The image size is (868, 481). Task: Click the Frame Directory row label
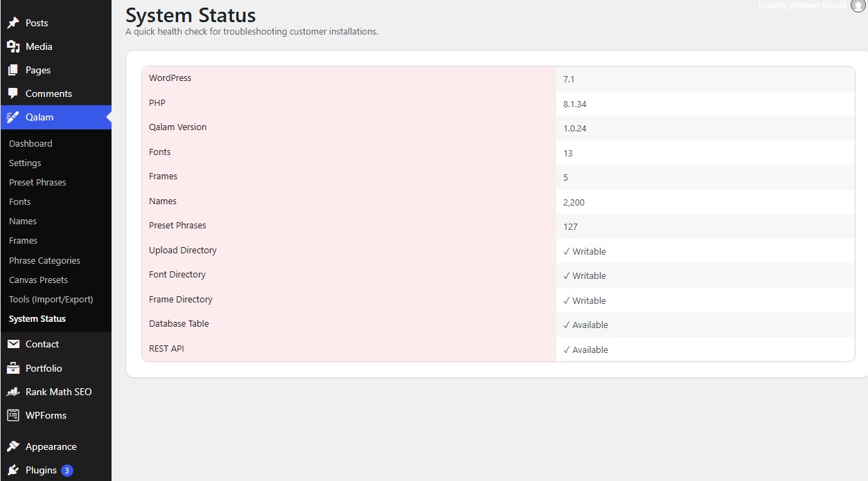pyautogui.click(x=181, y=300)
